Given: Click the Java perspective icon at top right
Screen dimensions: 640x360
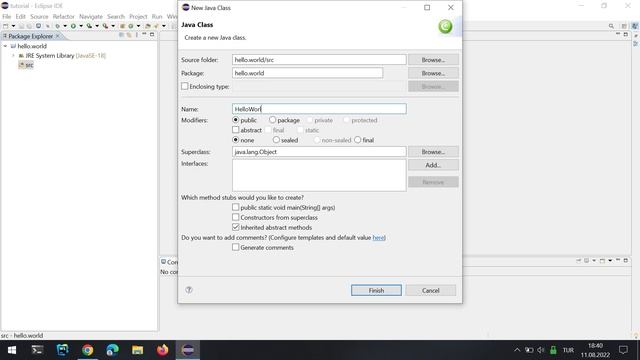Looking at the screenshot, I should click(x=635, y=26).
